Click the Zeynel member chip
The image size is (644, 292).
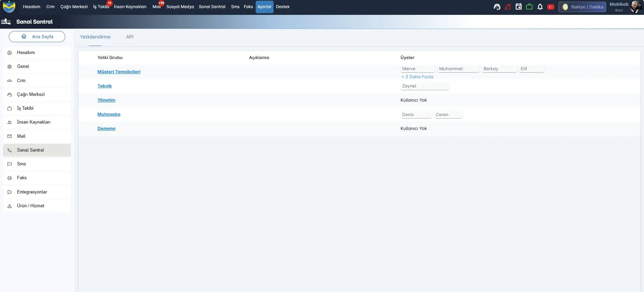click(424, 86)
